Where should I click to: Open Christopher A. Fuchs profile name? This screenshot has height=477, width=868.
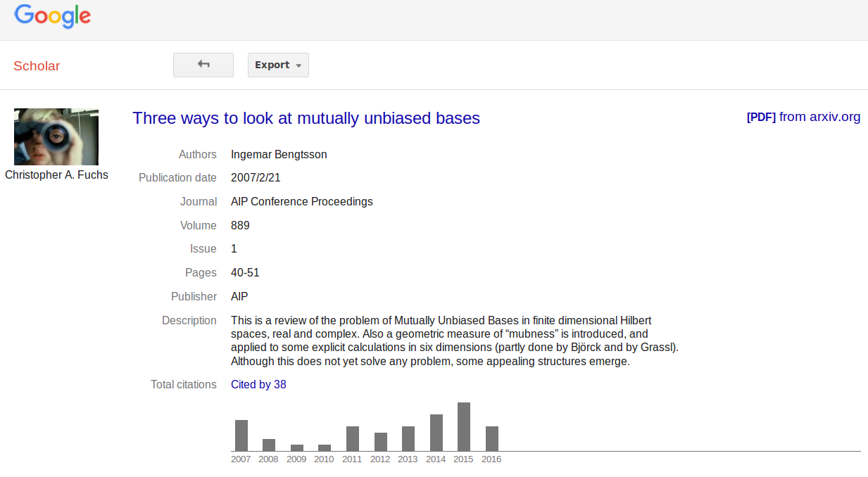pos(56,174)
